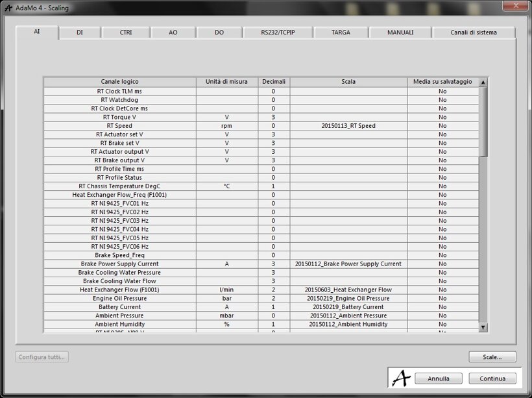Viewport: 532px width, 398px height.
Task: Toggle Media su salvataggio for Battery Current
Action: 442,307
